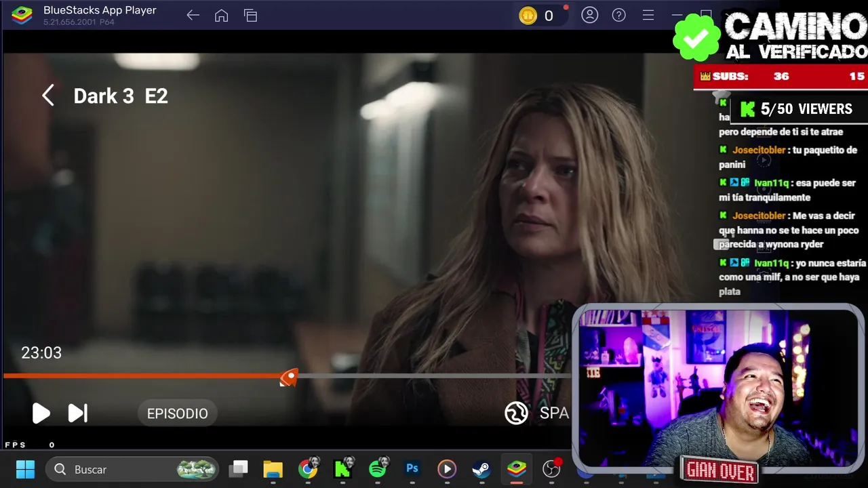Screen dimensions: 868x488
Task: Click the orange playback progress handle
Action: 290,377
